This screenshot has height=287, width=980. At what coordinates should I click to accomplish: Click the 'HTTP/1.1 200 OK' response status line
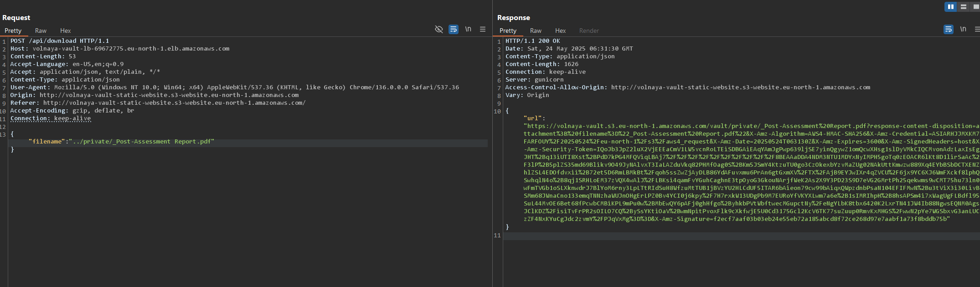[x=533, y=41]
